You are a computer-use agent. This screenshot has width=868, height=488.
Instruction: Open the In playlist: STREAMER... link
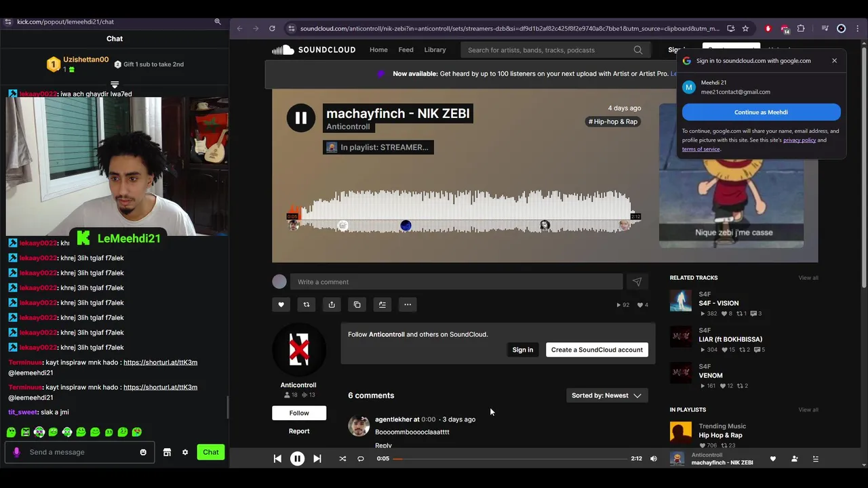(378, 147)
